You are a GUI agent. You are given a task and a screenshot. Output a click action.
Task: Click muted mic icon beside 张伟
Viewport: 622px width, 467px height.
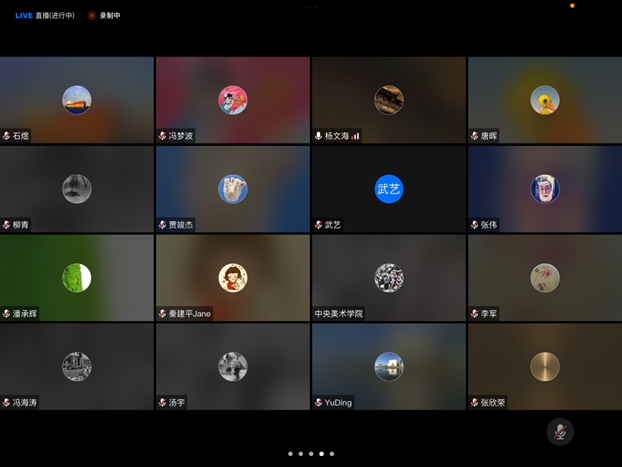[x=474, y=225]
